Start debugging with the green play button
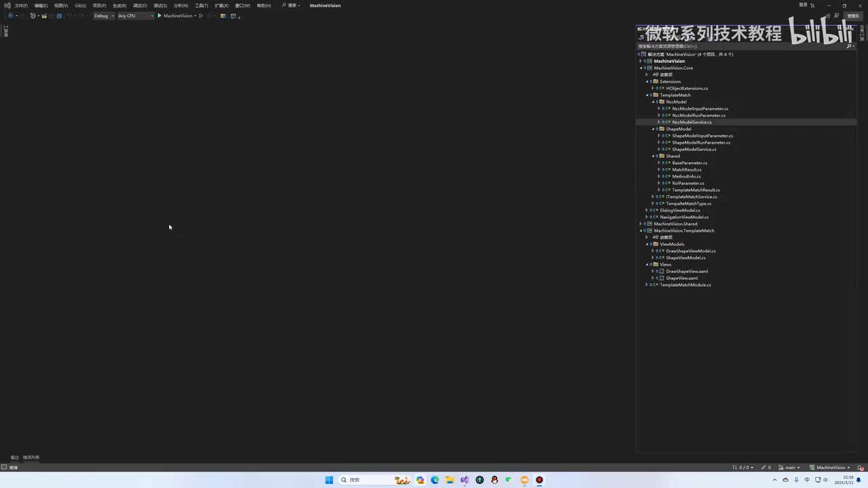The image size is (868, 488). coord(159,16)
